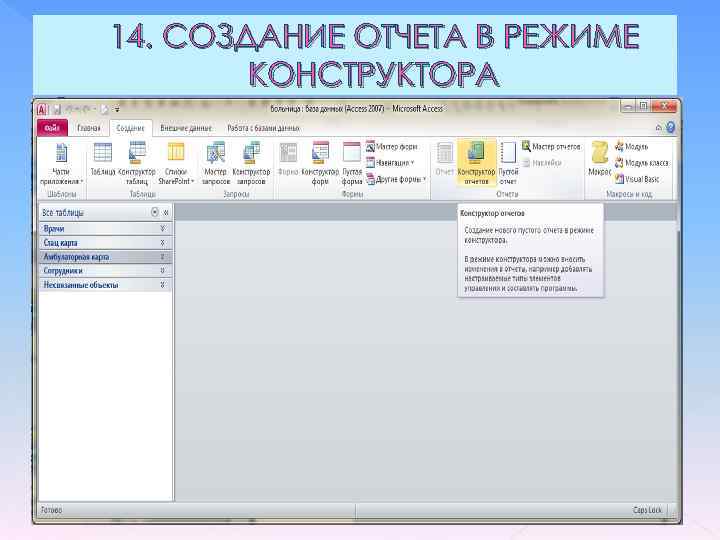Switch to the Главная tab
This screenshot has height=540, width=720.
click(x=89, y=128)
